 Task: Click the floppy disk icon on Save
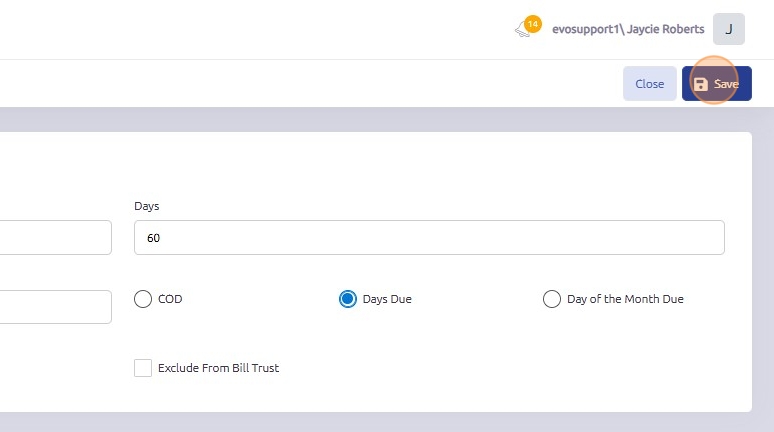tap(701, 84)
